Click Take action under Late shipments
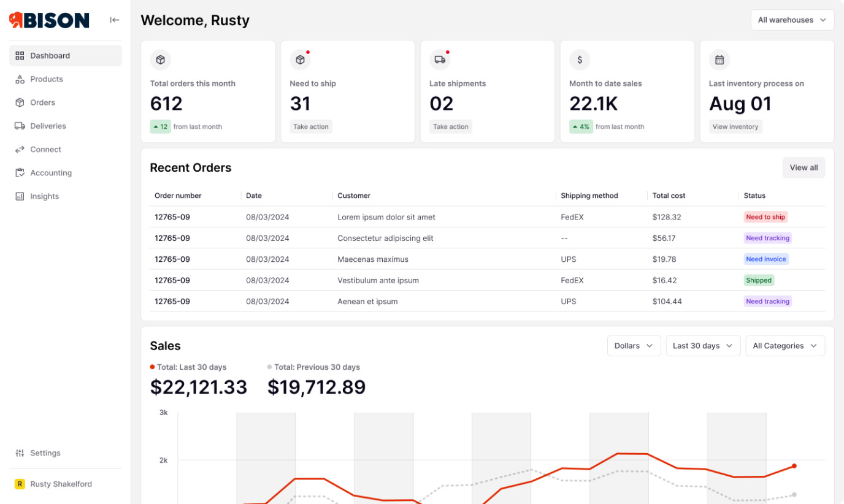Image resolution: width=844 pixels, height=504 pixels. (x=451, y=127)
